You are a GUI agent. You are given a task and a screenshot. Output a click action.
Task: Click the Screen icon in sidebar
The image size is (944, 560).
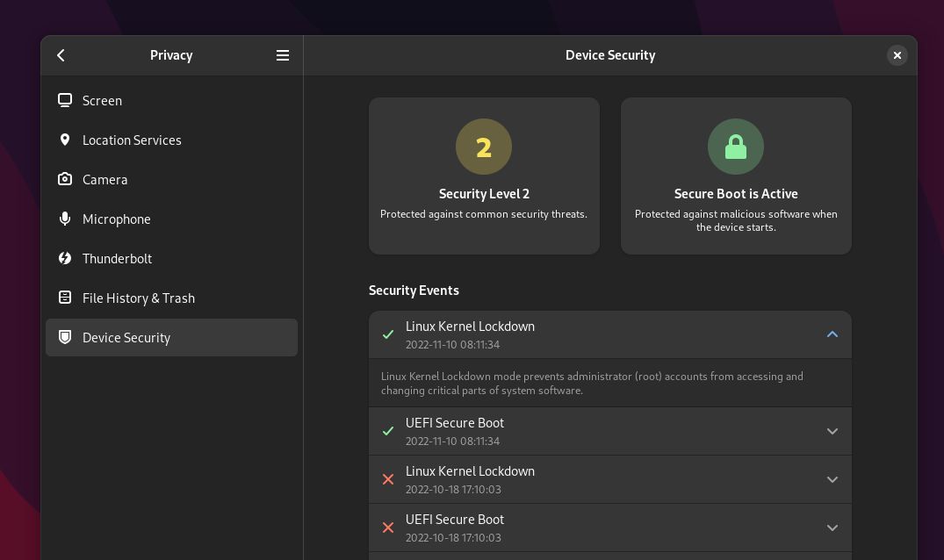click(65, 100)
